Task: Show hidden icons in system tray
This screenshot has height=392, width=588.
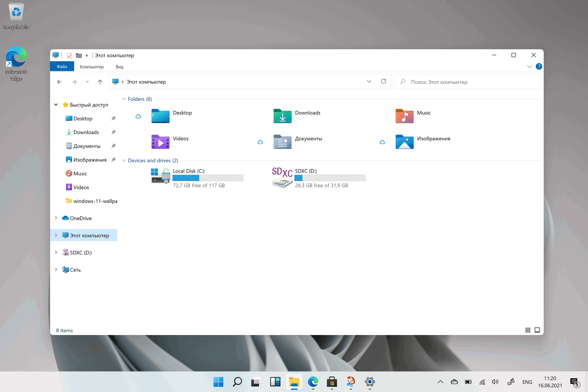Action: click(441, 382)
